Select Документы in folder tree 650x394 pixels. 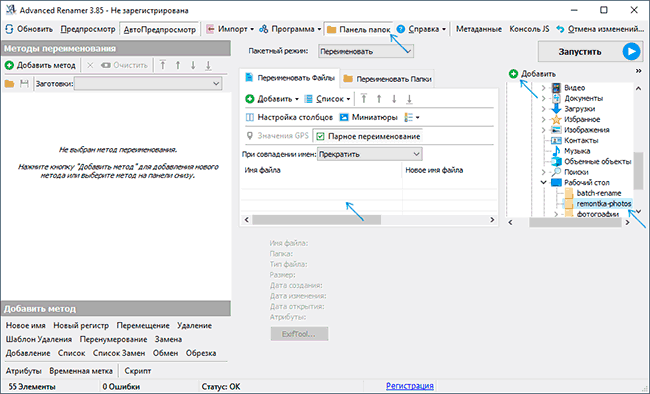tap(583, 98)
